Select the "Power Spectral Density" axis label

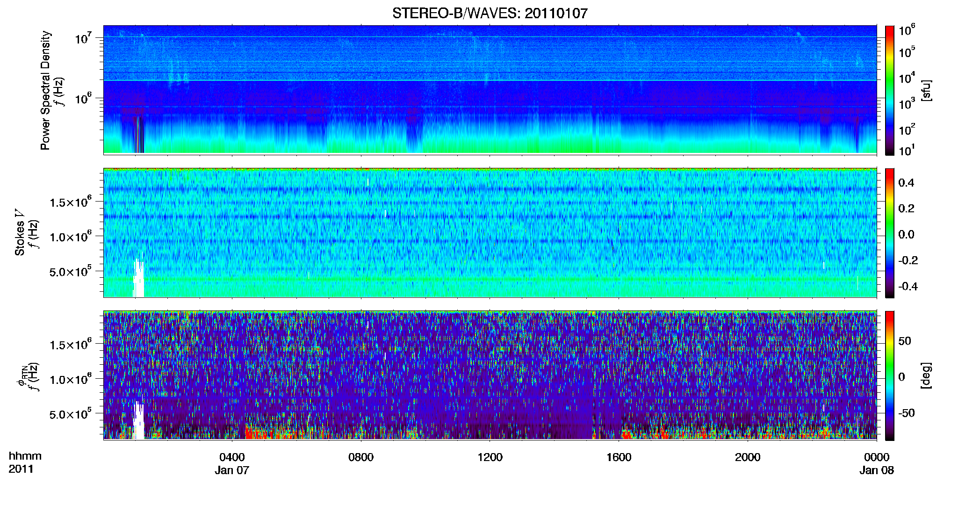(x=45, y=90)
